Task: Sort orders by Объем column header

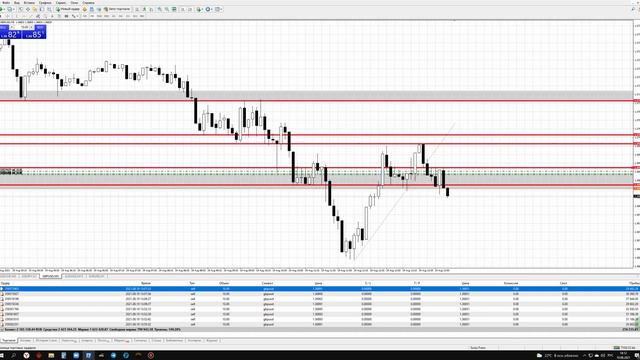Action: coord(224,283)
